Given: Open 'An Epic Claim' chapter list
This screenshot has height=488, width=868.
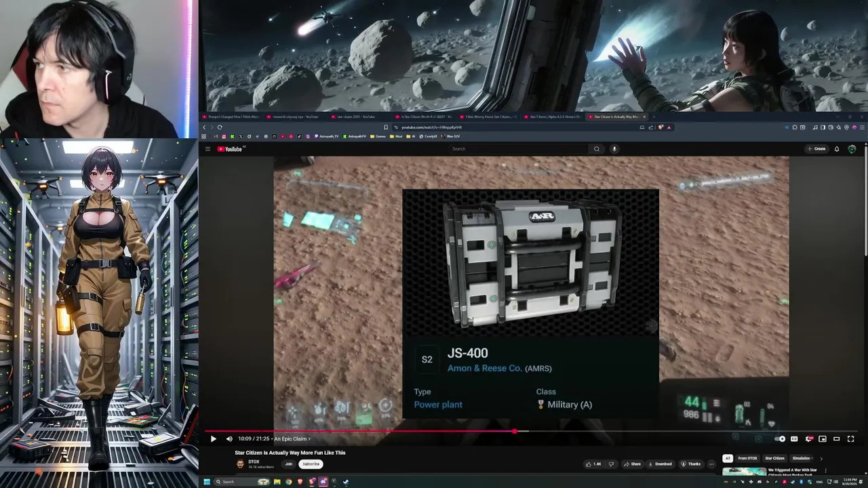Looking at the screenshot, I should pos(292,439).
